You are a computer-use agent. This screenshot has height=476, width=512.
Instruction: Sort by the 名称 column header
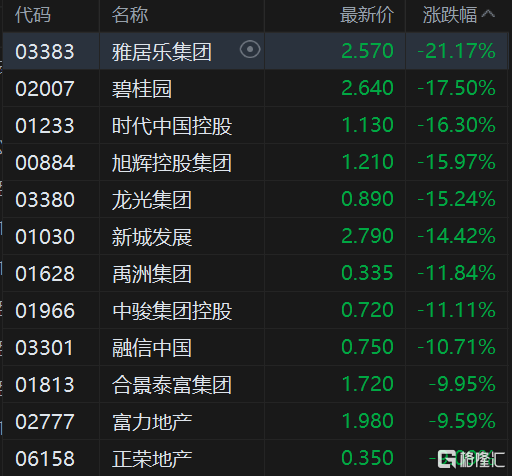point(130,15)
